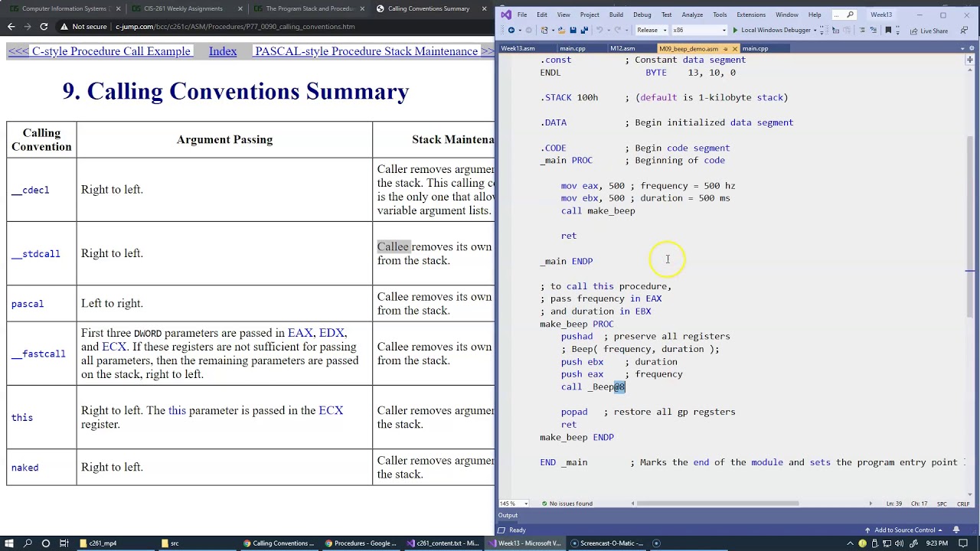Open Screencast-O-Matic taskbar item
Image resolution: width=980 pixels, height=551 pixels.
(607, 543)
